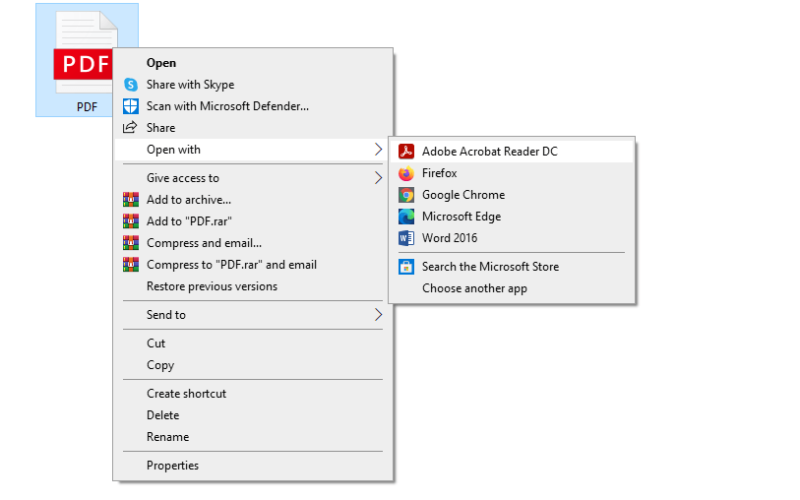Expand the Send to submenu arrow
Viewport: 800px width, 500px height.
[378, 315]
